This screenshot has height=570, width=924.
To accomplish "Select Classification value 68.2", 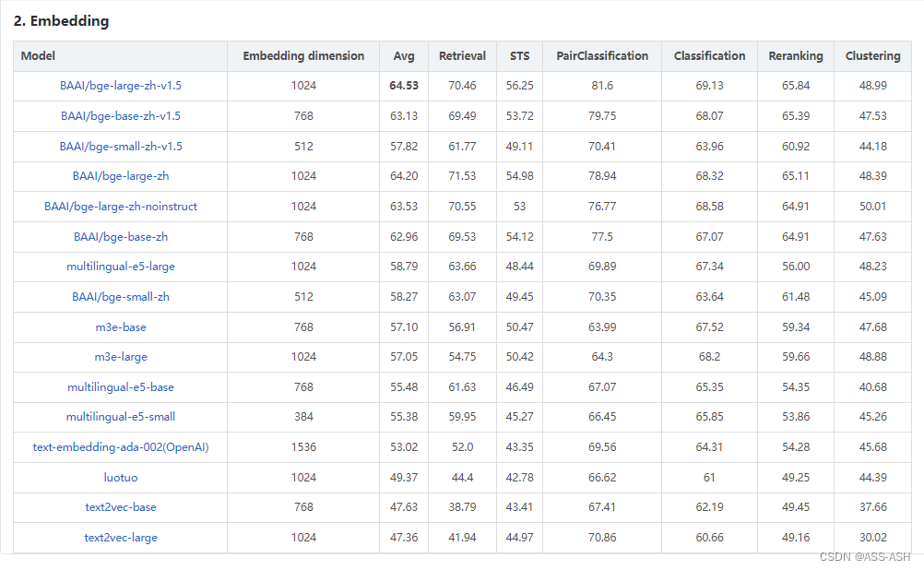I will [x=709, y=357].
